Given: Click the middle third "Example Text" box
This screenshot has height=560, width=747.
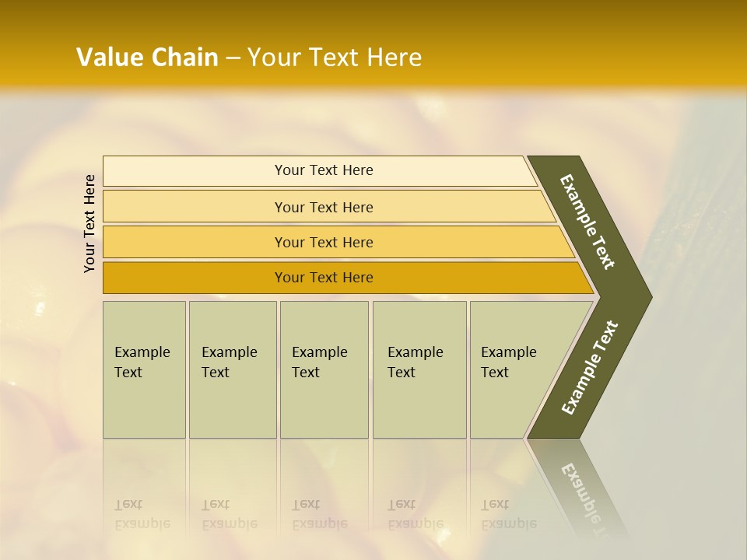Looking at the screenshot, I should click(x=324, y=369).
